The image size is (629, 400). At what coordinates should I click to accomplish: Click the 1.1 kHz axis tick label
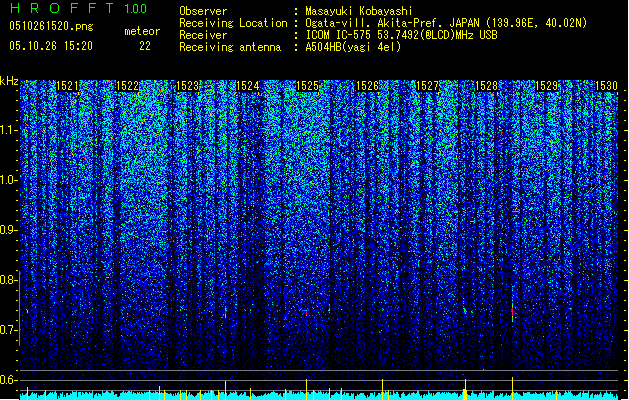(8, 130)
